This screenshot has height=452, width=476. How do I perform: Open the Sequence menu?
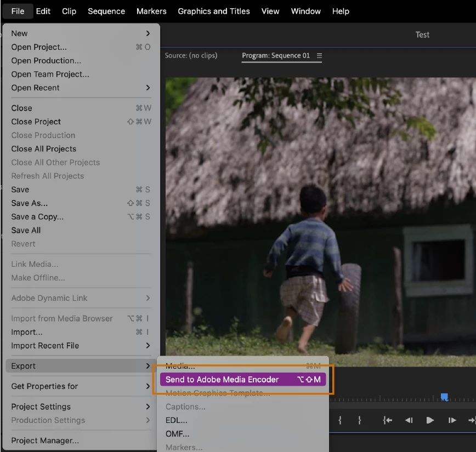106,11
